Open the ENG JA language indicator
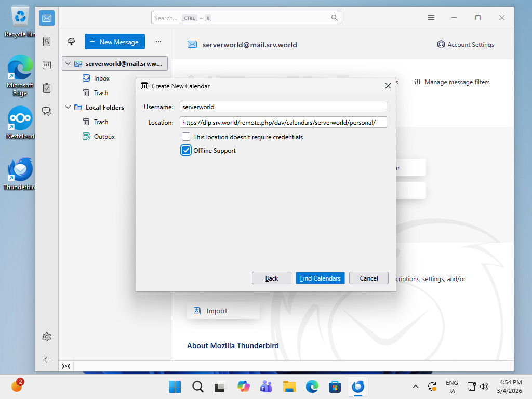The width and height of the screenshot is (532, 399). pyautogui.click(x=451, y=387)
